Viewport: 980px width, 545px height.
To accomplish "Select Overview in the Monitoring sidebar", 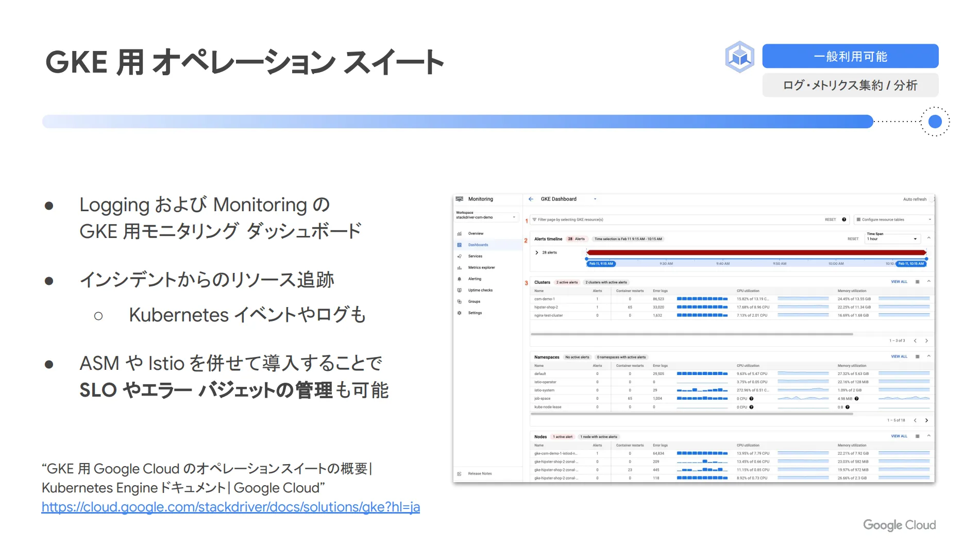I will pyautogui.click(x=476, y=233).
